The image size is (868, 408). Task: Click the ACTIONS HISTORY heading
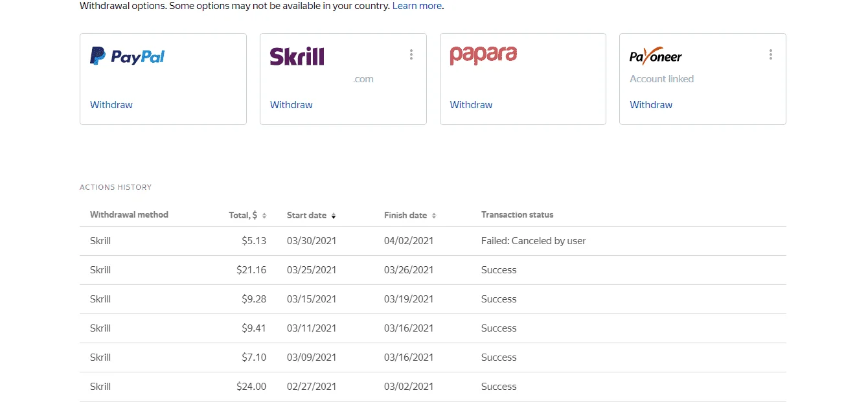point(115,187)
